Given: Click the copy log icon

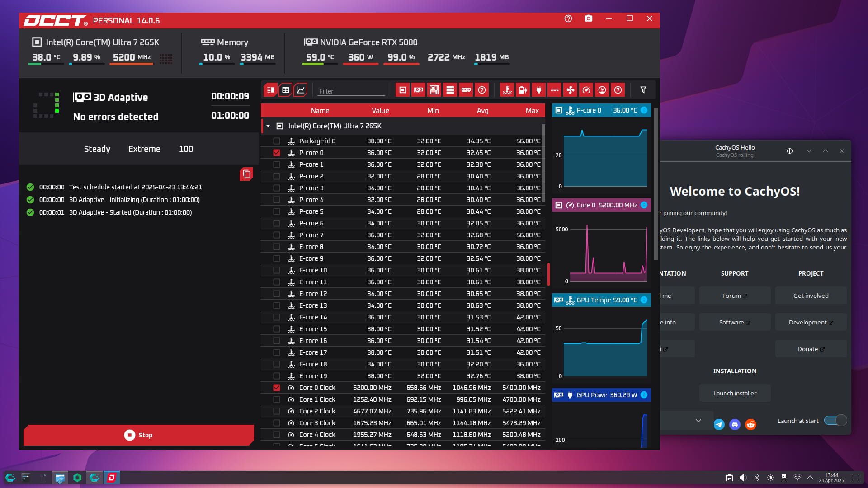Looking at the screenshot, I should pyautogui.click(x=246, y=174).
